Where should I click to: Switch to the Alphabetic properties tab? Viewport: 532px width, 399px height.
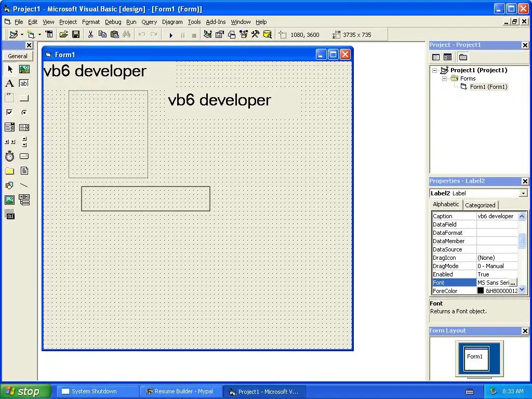(x=446, y=204)
